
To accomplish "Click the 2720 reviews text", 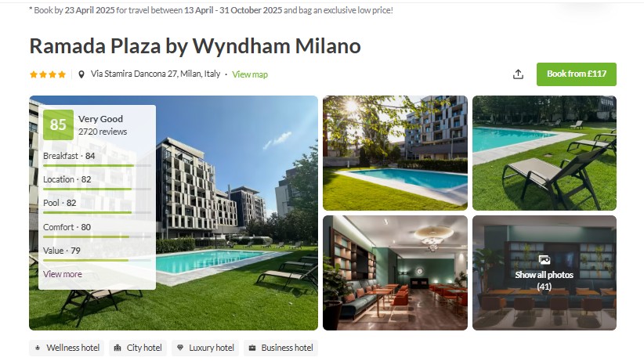I will (x=103, y=132).
